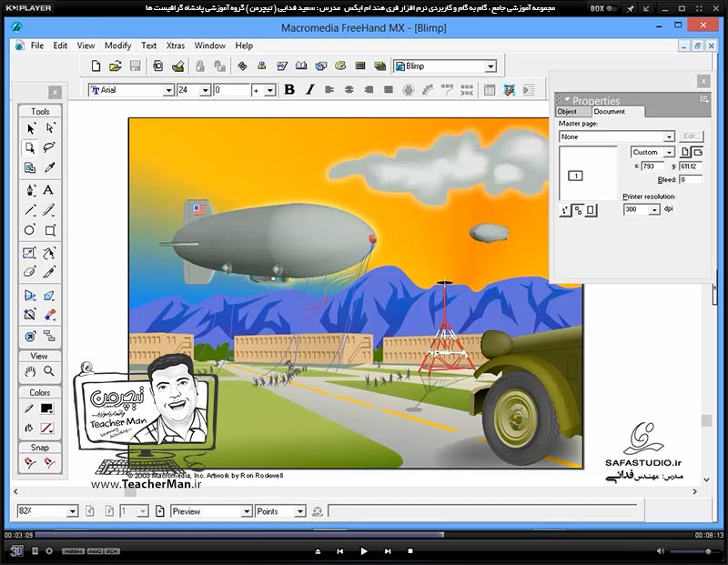Open the Custom page size dropdown
728x565 pixels.
(x=669, y=152)
